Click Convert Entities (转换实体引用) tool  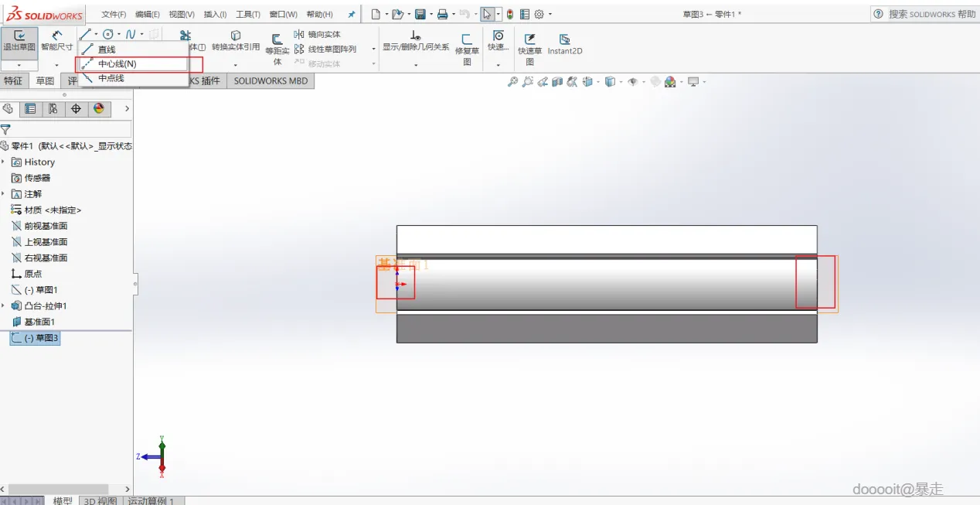[x=236, y=42]
